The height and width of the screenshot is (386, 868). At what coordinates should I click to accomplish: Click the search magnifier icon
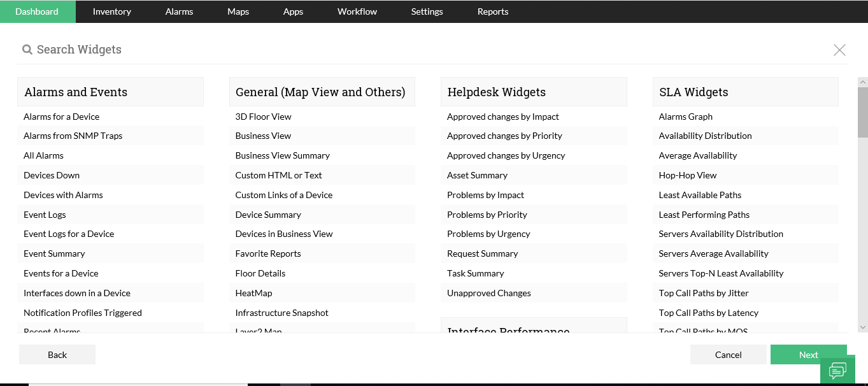click(27, 50)
